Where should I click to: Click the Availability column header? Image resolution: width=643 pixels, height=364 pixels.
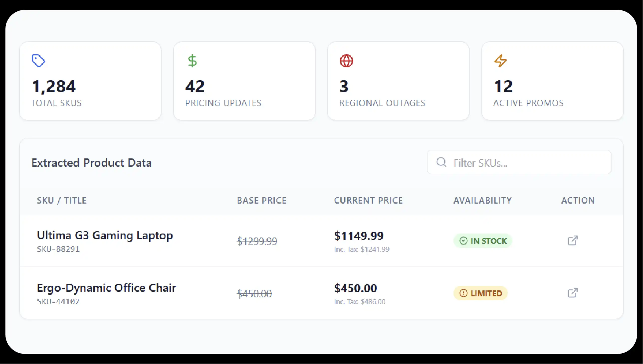483,201
